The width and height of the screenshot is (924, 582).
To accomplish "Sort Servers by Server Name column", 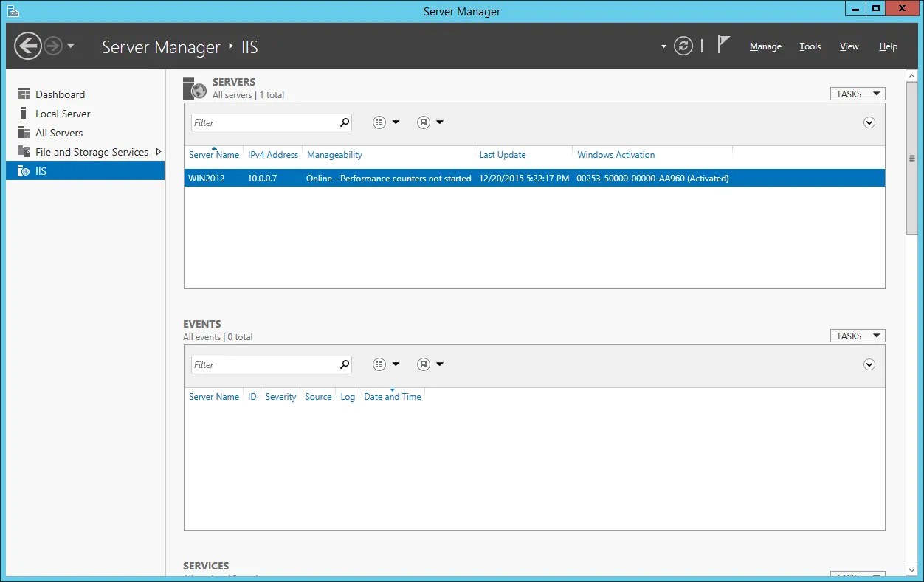I will coord(214,155).
